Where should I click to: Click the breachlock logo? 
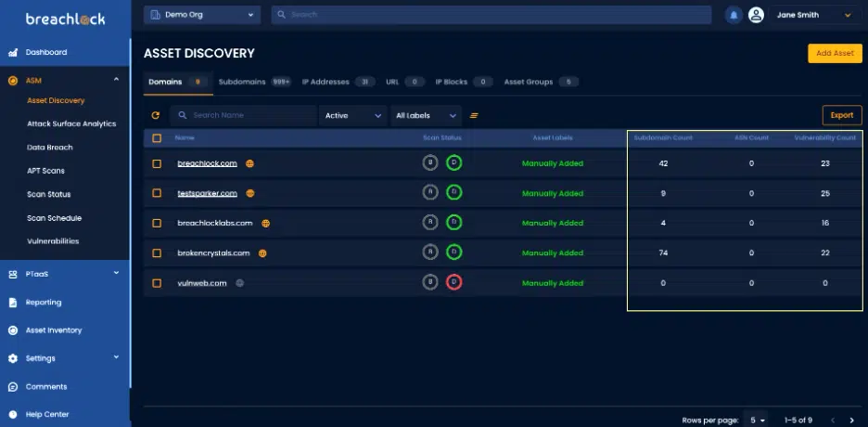pos(65,19)
